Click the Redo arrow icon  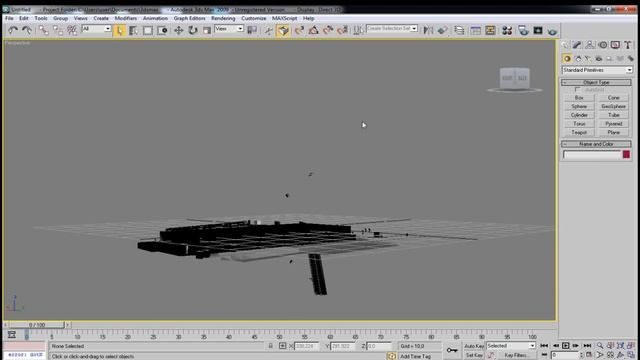pyautogui.click(x=27, y=30)
